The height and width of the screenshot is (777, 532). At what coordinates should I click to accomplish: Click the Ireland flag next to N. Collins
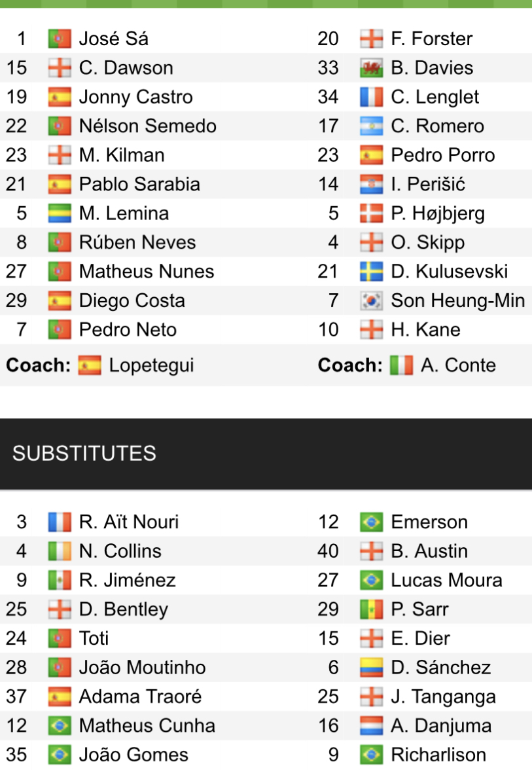pyautogui.click(x=59, y=551)
